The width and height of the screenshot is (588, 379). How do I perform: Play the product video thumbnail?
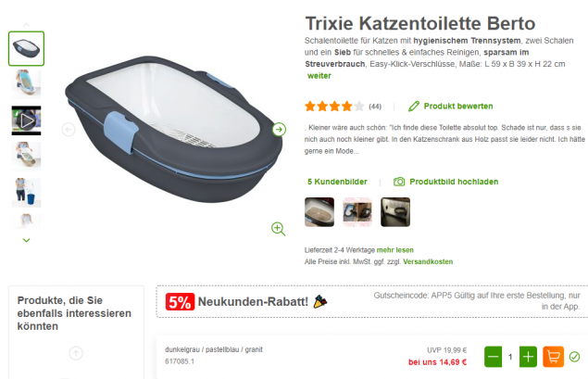(x=26, y=120)
